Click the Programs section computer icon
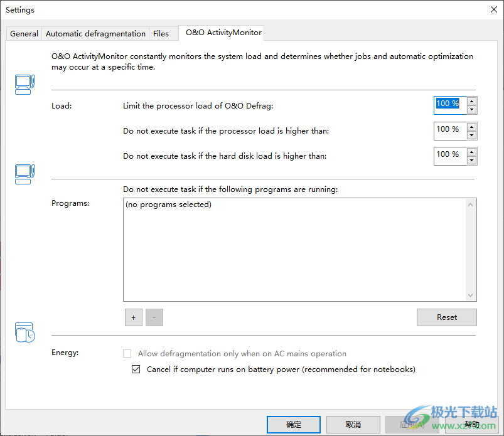Screen dimensions: 504x436 click(24, 174)
